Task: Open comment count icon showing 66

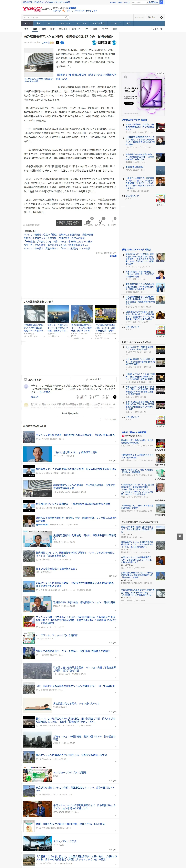Action: coord(44,43)
